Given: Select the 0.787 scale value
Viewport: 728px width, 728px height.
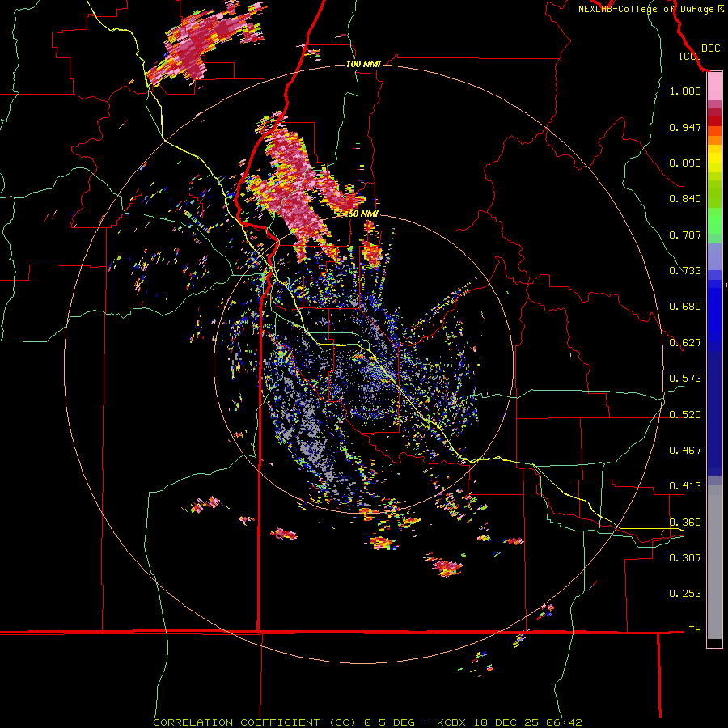Looking at the screenshot, I should [x=685, y=235].
